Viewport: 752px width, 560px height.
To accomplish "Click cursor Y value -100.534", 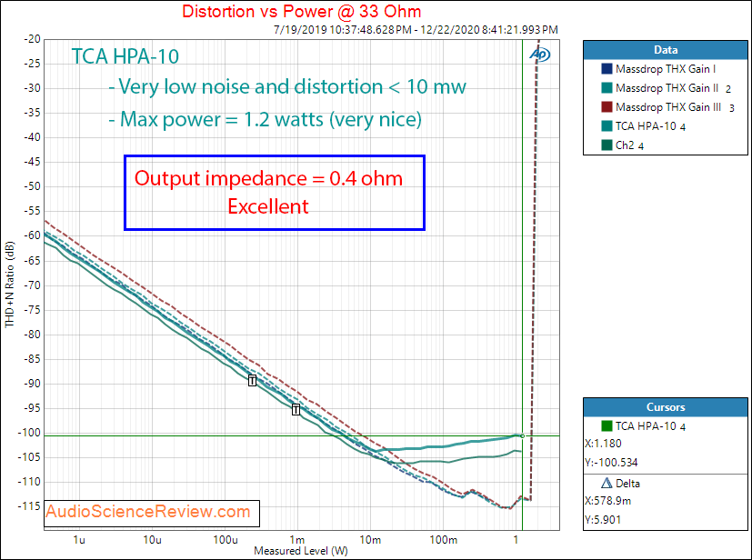I will coord(611,463).
